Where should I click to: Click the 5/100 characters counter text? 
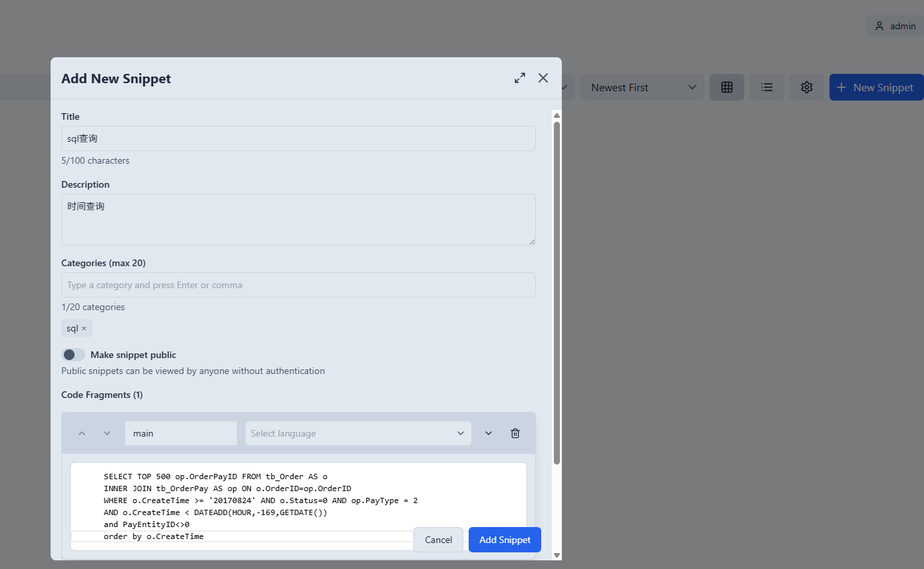point(95,160)
